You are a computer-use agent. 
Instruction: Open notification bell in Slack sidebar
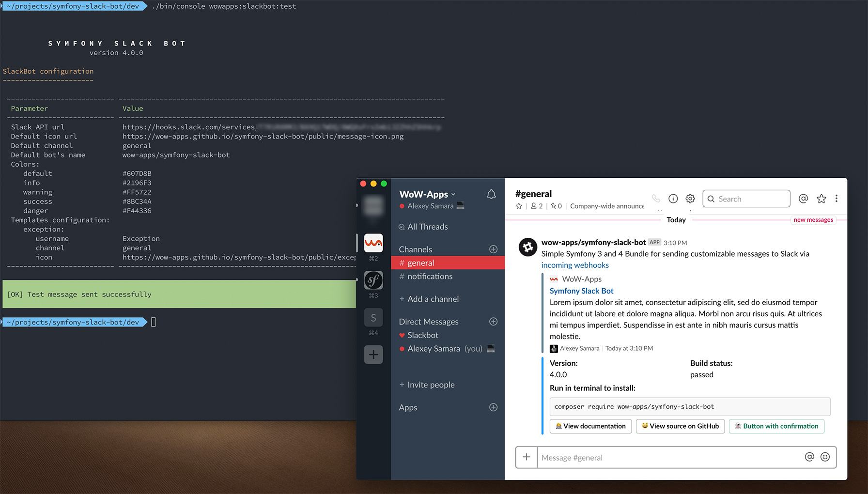coord(491,194)
